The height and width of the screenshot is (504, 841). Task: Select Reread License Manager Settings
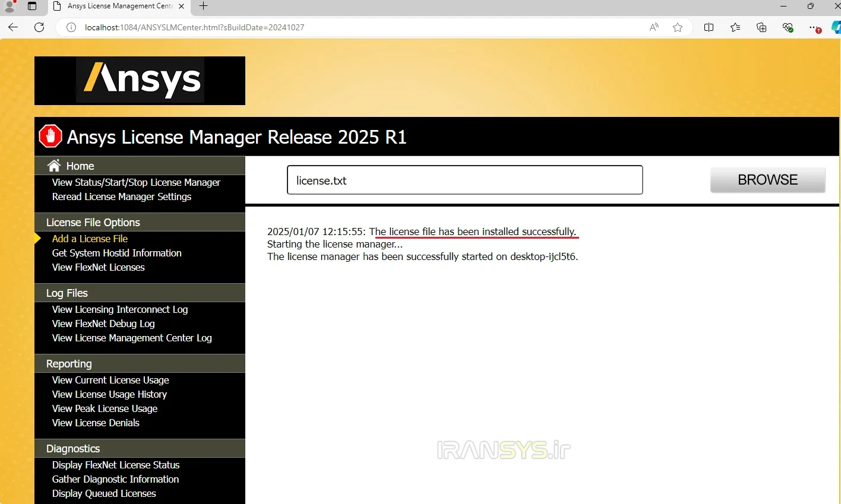122,196
